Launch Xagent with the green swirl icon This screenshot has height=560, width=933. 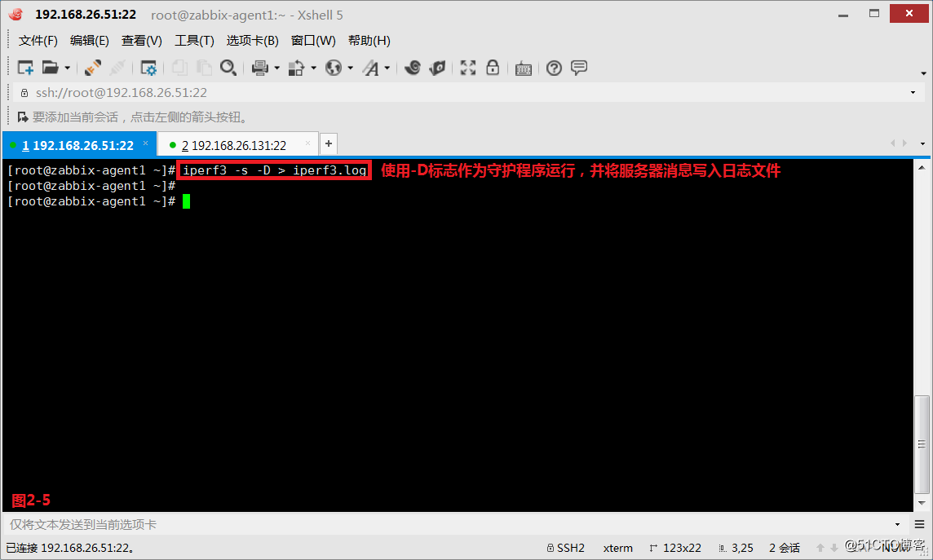[437, 68]
